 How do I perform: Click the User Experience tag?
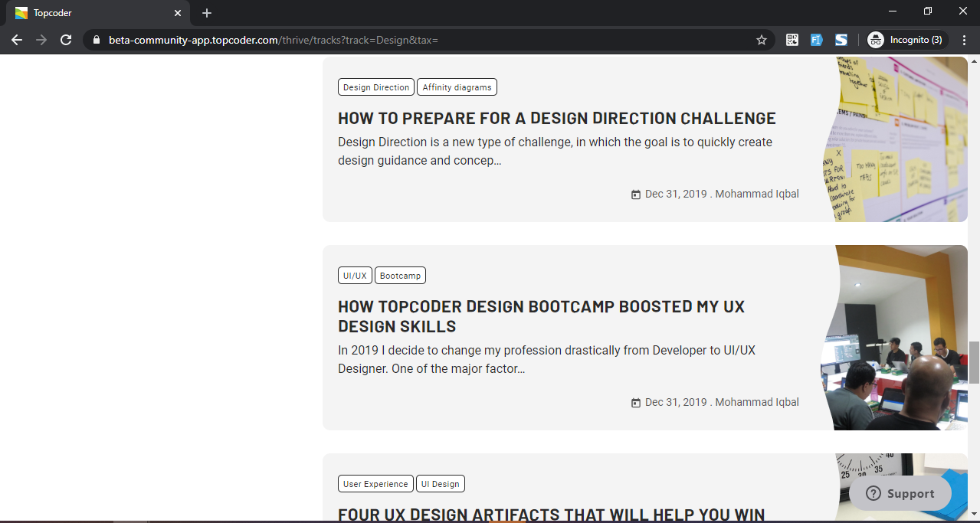pos(375,484)
